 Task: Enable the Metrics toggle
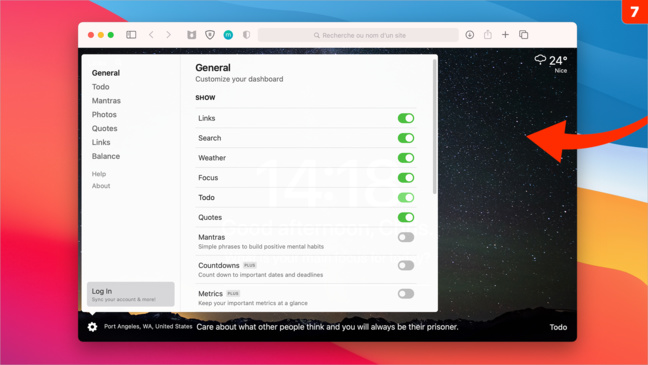coord(406,294)
